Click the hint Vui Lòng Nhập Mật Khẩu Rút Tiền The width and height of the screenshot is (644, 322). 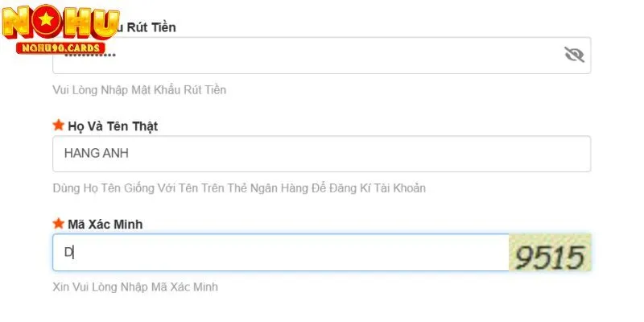point(139,90)
